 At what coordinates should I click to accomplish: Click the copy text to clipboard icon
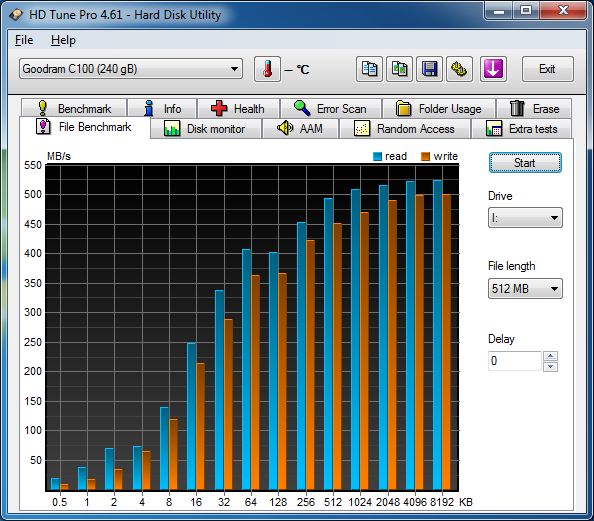tap(369, 69)
